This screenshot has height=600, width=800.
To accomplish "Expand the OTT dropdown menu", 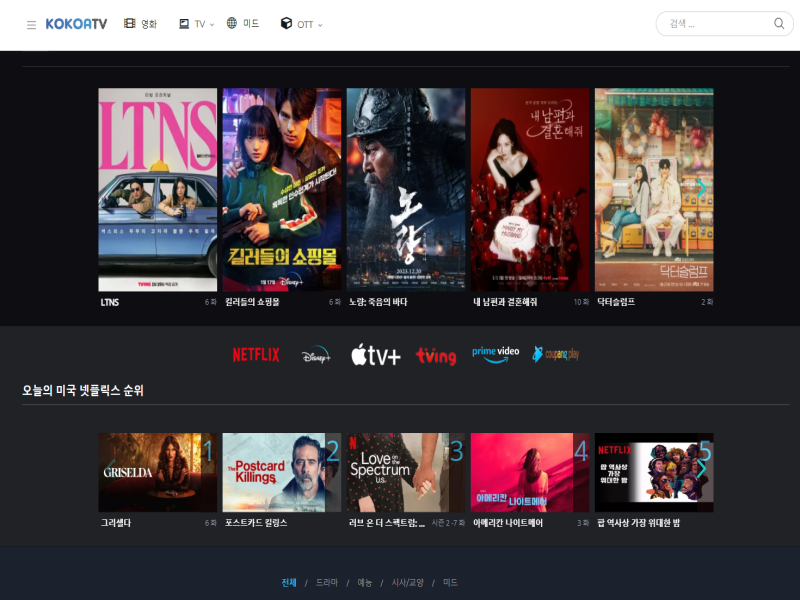I will click(x=302, y=24).
